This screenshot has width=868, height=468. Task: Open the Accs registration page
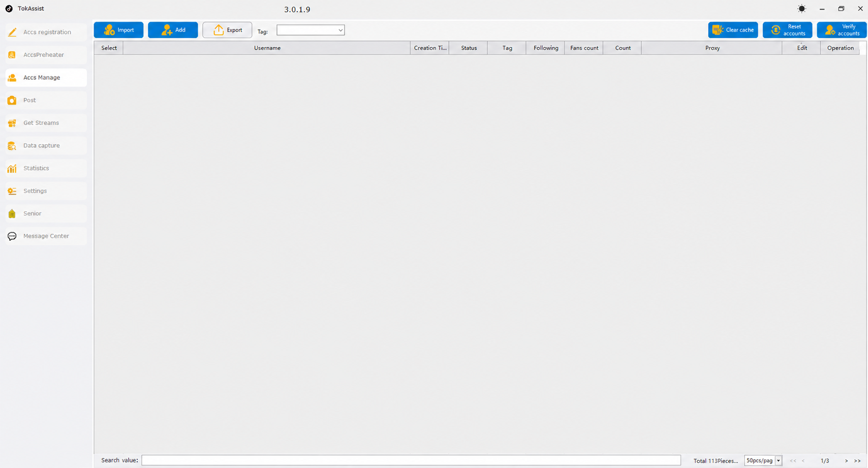pos(46,32)
